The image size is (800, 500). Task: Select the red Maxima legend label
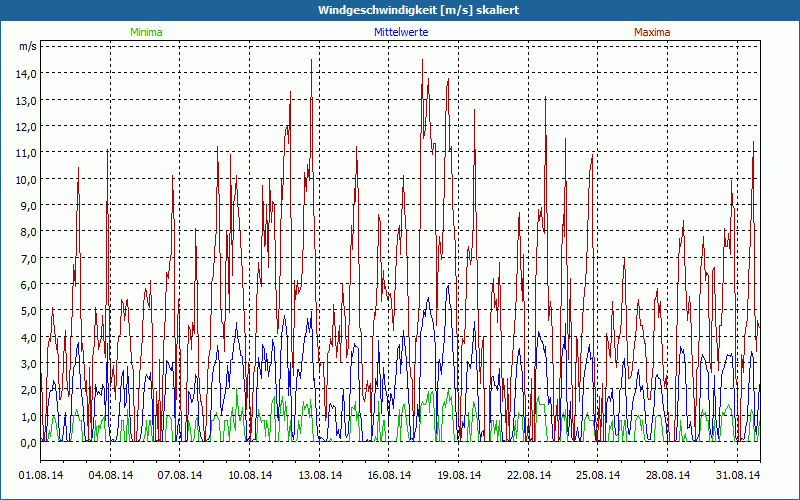click(x=652, y=32)
